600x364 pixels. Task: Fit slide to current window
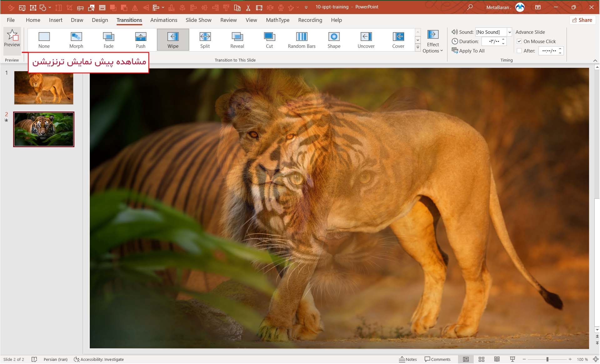[596, 359]
